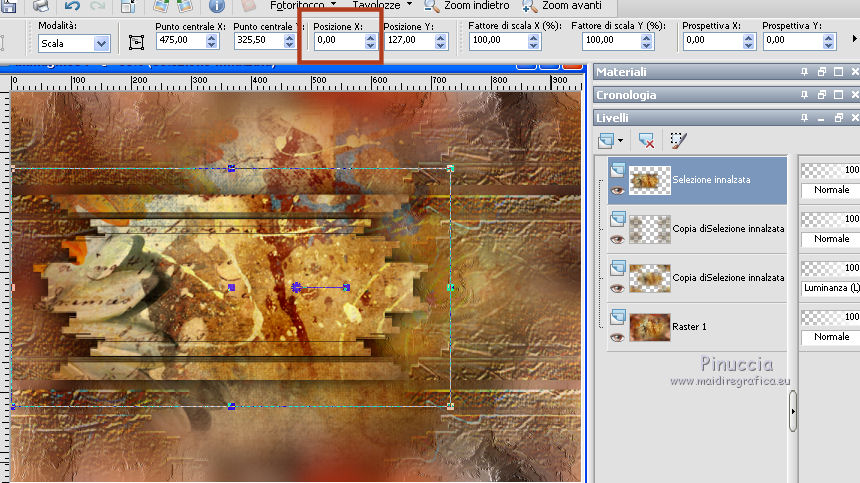
Task: Open the Modalità Scala dropdown
Action: coord(101,44)
